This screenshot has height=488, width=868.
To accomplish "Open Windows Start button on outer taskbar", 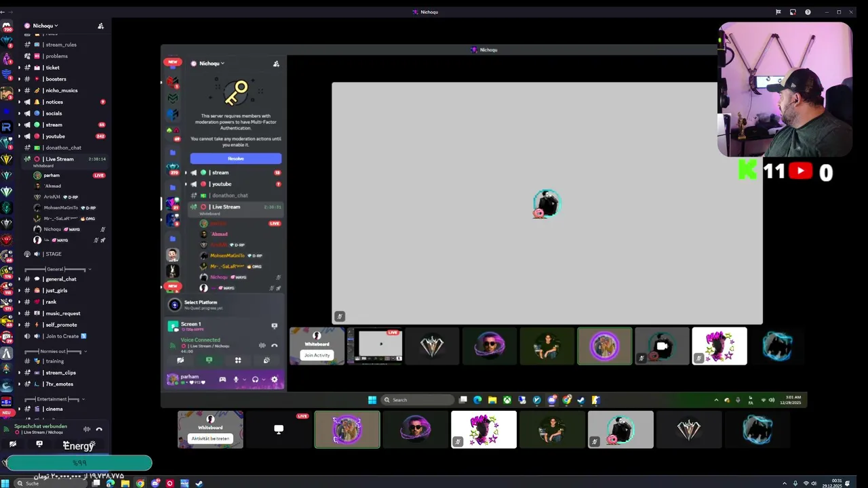I will (5, 483).
